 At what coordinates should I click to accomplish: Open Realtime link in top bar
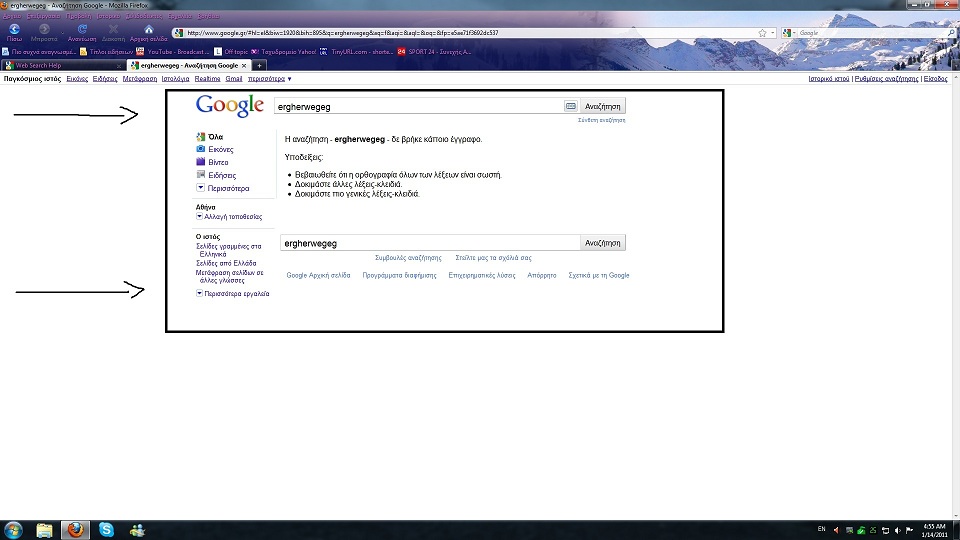208,79
